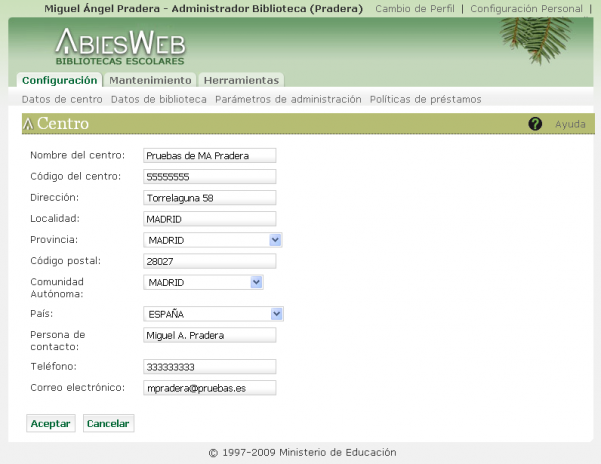Focus the Nombre del centro field
Viewport: 601px width, 464px height.
tap(210, 155)
